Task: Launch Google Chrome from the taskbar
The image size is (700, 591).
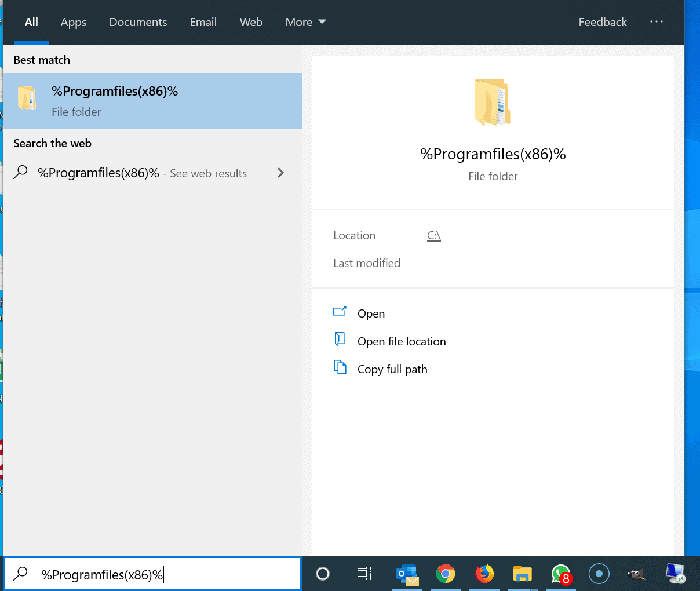Action: point(445,574)
